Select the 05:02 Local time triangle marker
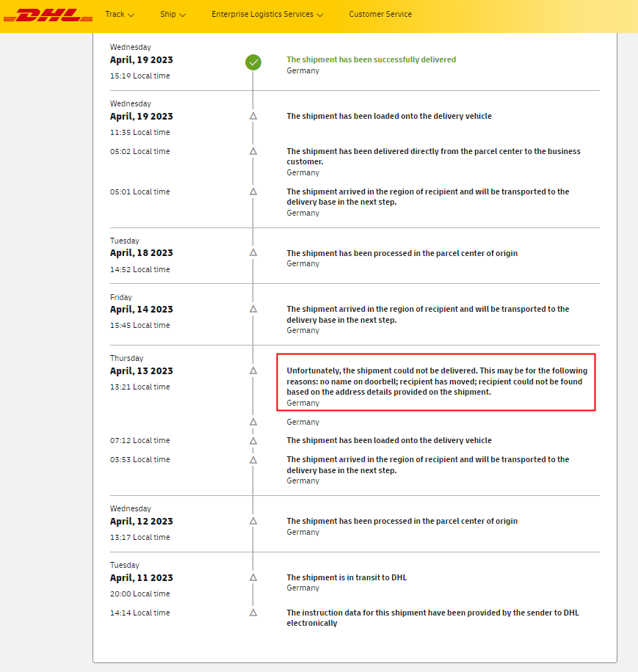Image resolution: width=638 pixels, height=672 pixels. click(253, 151)
